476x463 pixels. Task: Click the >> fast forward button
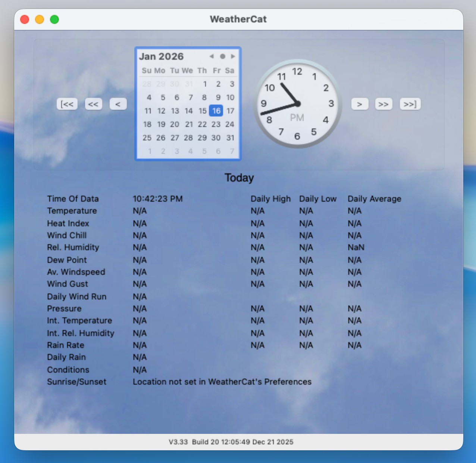[383, 104]
